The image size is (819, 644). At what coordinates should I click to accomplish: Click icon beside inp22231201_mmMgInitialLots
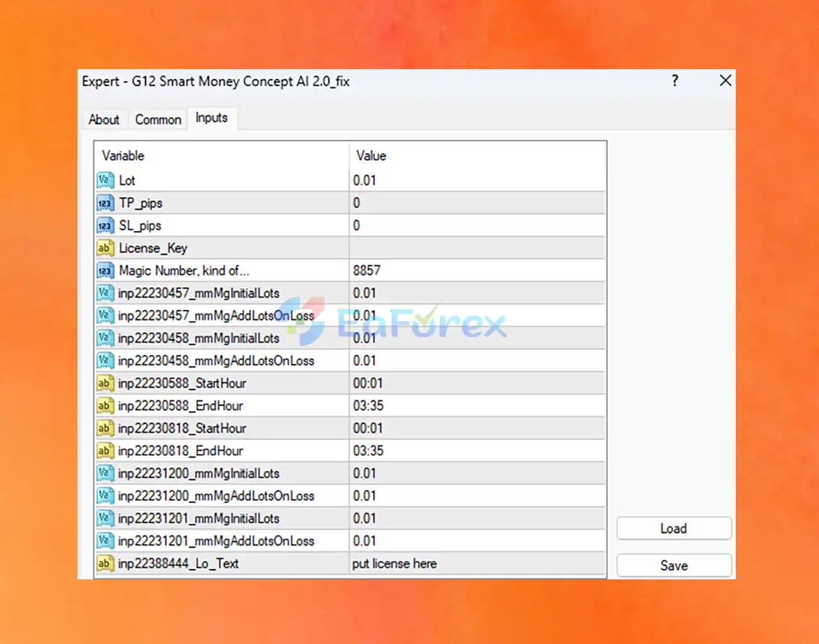[x=105, y=518]
